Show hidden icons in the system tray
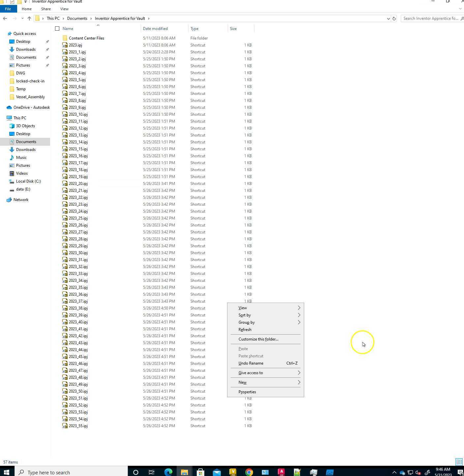The image size is (464, 476). 394,472
